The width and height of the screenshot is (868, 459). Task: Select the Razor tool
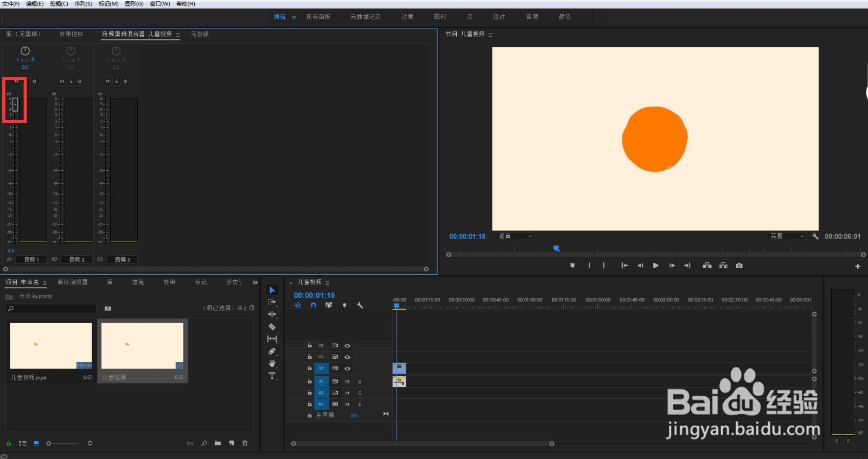[272, 327]
